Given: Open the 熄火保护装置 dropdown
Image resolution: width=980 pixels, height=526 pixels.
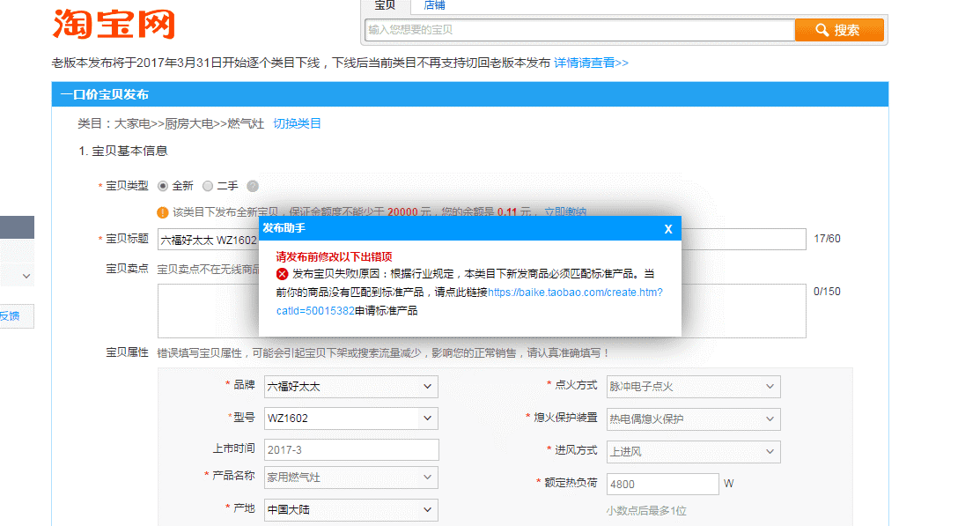Looking at the screenshot, I should 693,419.
